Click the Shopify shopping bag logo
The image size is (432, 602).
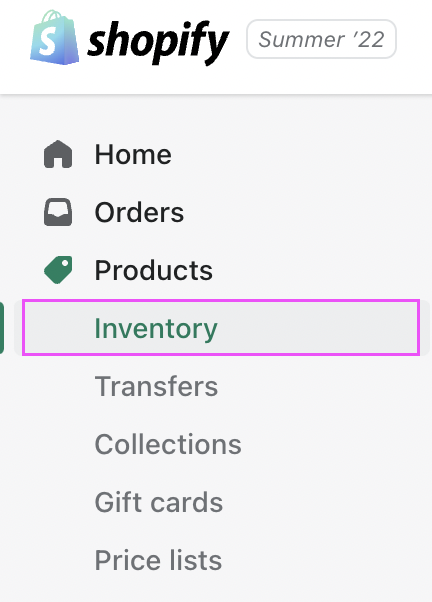(x=55, y=38)
